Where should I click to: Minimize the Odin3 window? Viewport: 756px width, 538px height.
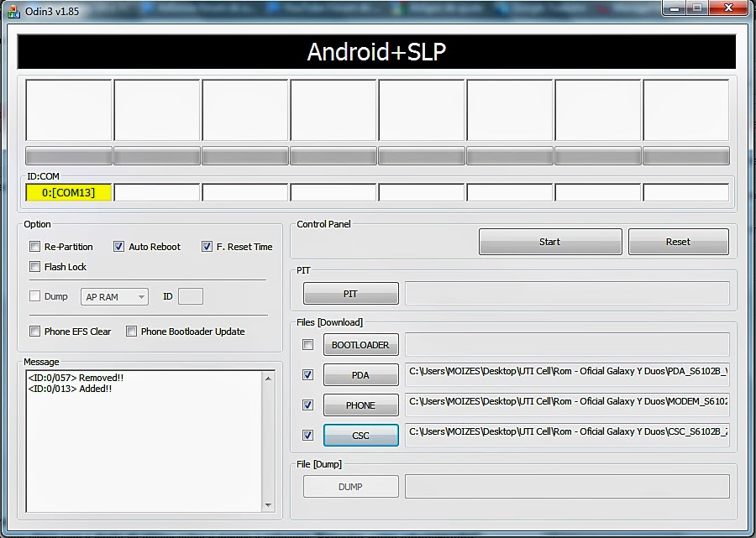click(x=675, y=8)
